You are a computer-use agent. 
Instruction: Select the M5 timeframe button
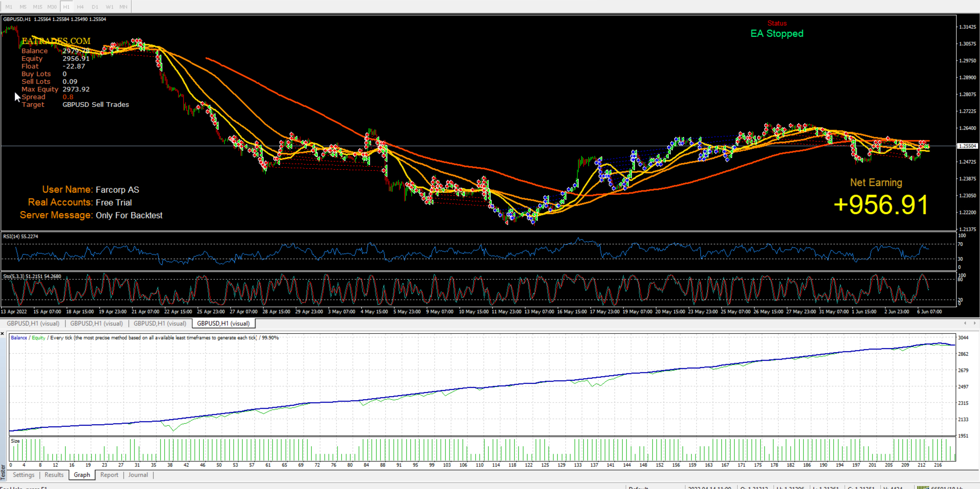(23, 7)
